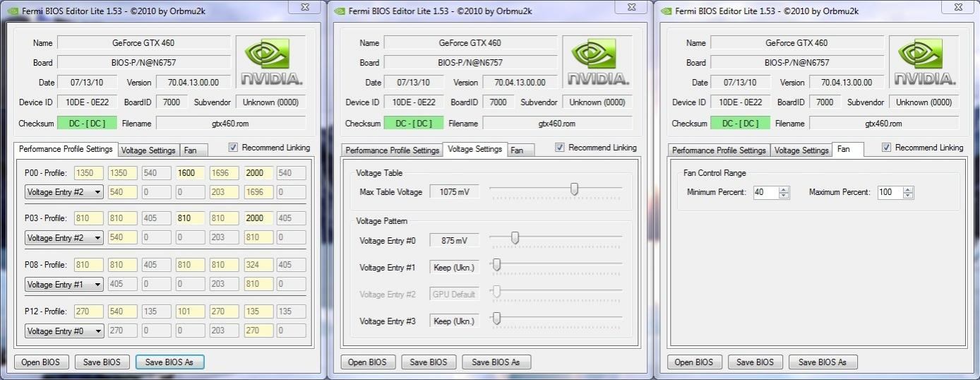Click the Device ID field in middle window
980x380 pixels.
click(412, 102)
